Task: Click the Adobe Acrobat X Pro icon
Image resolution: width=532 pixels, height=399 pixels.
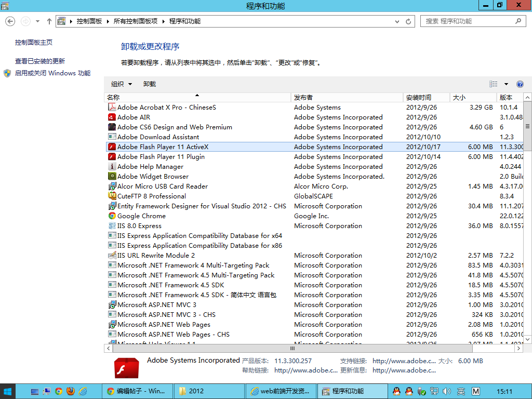Action: (112, 107)
